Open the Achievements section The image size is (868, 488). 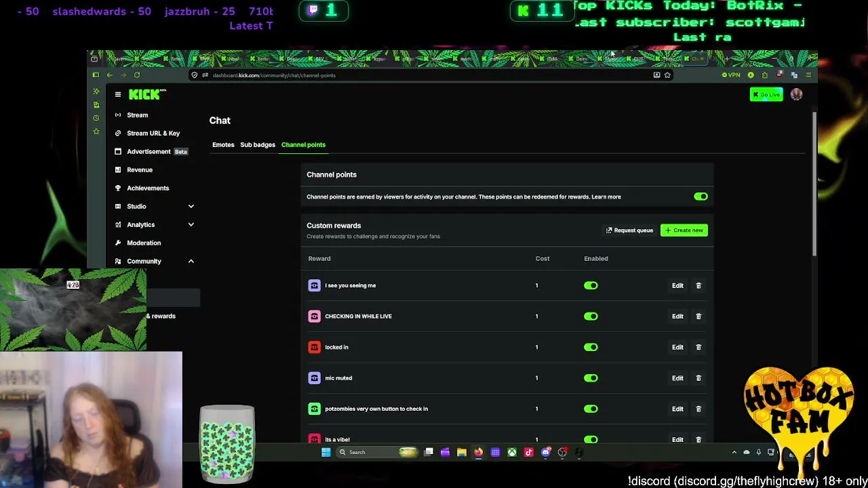(148, 188)
